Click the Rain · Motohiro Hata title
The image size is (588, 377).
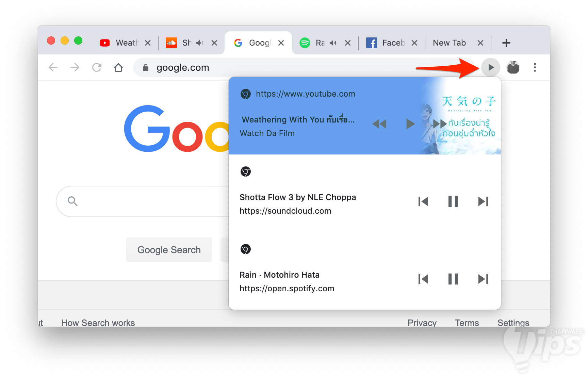click(x=279, y=275)
